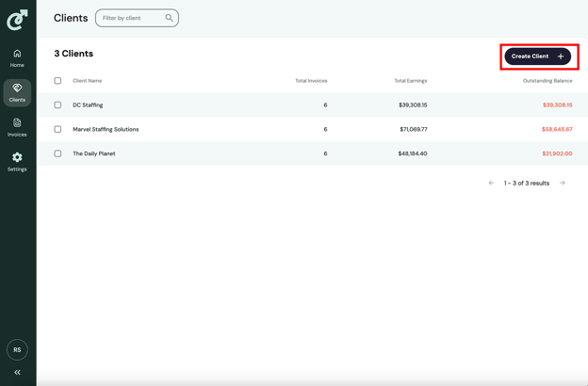Click the app logo in the sidebar
588x386 pixels.
(17, 19)
